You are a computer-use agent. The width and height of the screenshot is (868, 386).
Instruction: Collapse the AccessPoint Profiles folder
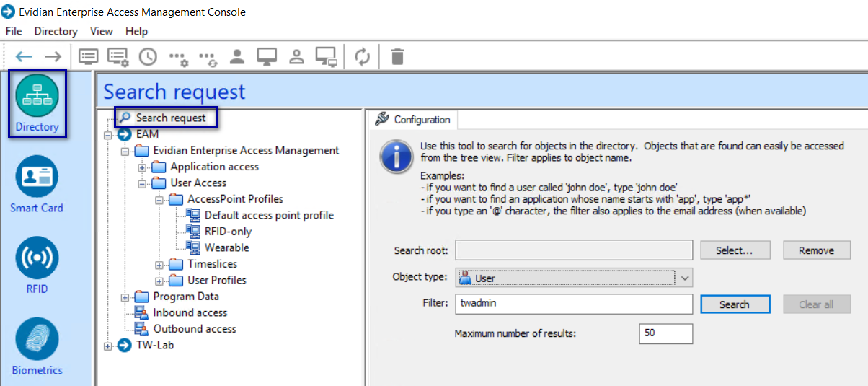[x=159, y=199]
